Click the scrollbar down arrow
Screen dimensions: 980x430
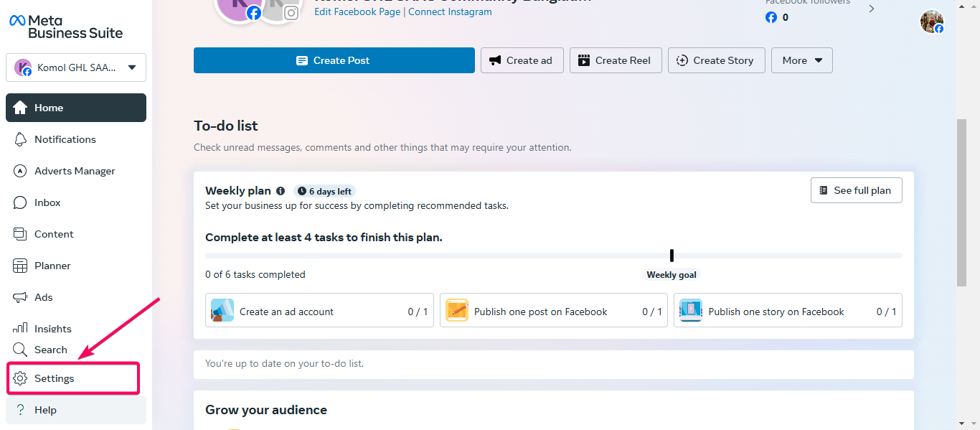961,423
